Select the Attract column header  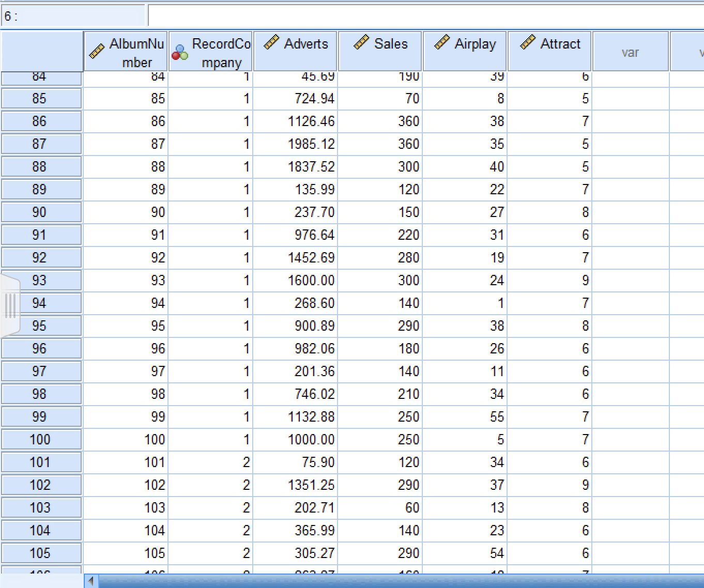549,51
